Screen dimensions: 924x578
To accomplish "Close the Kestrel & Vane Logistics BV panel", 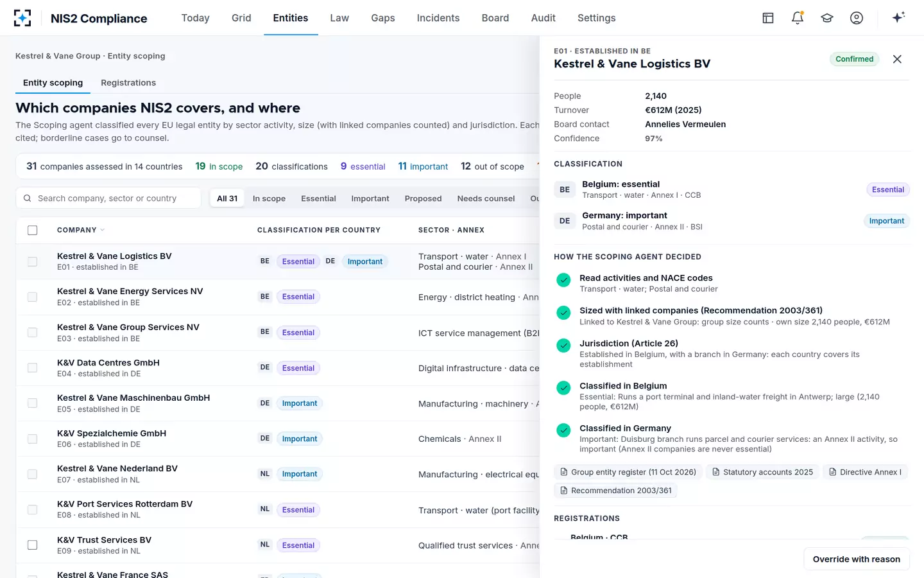I will pyautogui.click(x=897, y=59).
